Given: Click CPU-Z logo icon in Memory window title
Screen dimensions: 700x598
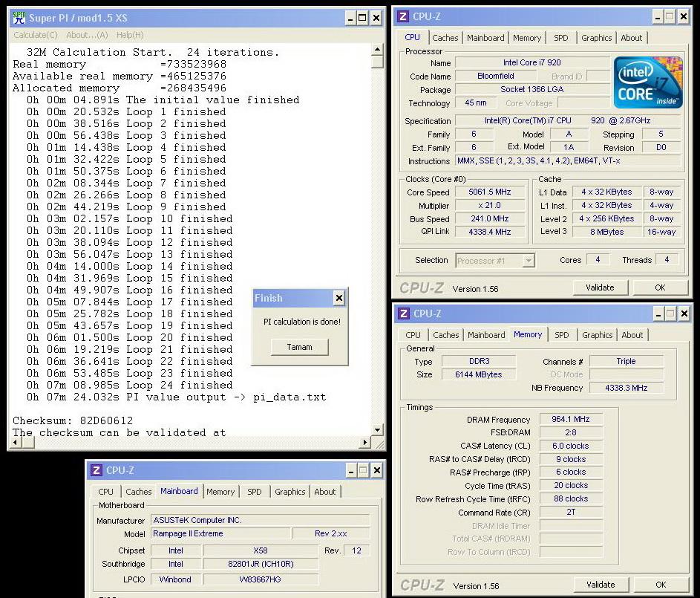Looking at the screenshot, I should click(404, 313).
